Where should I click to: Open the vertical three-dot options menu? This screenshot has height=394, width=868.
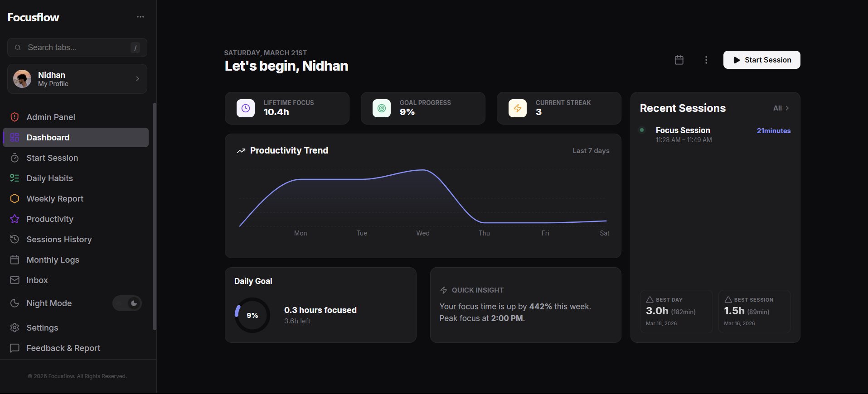(706, 60)
